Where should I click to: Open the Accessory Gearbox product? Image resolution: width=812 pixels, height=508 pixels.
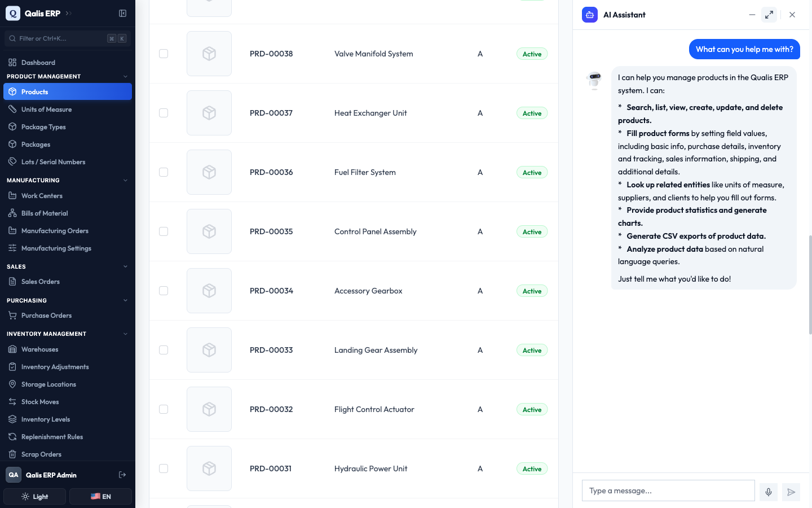point(368,291)
